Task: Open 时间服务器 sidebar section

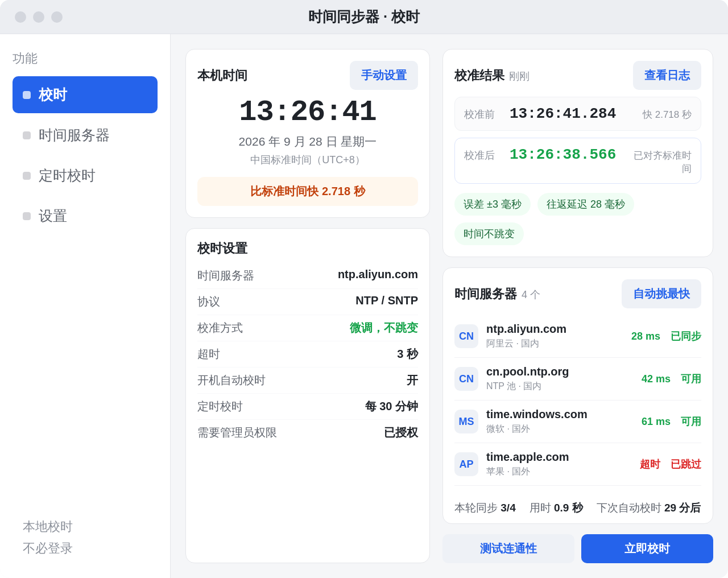Action: pyautogui.click(x=85, y=135)
